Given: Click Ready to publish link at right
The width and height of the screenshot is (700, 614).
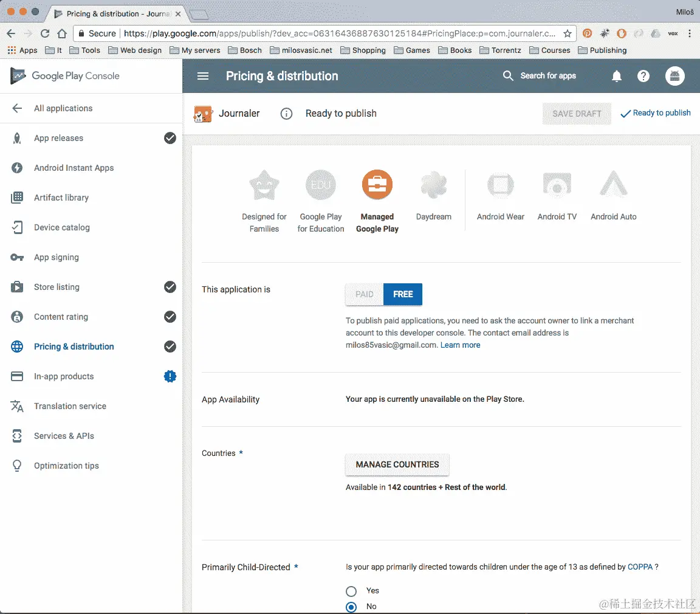Looking at the screenshot, I should tap(656, 114).
